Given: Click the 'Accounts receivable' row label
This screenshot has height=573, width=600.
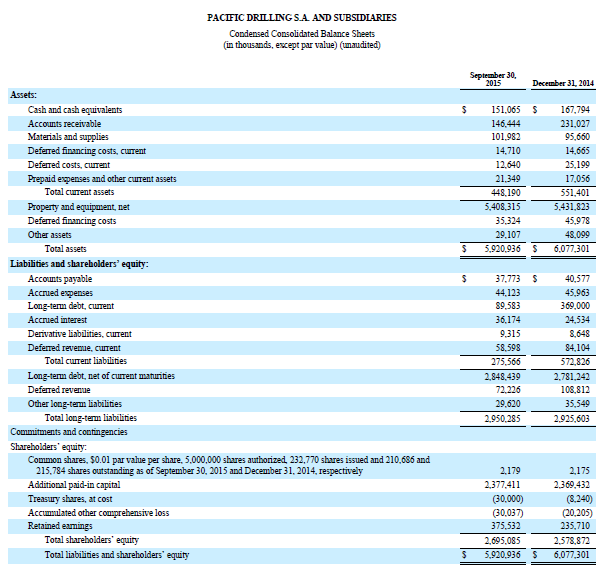Looking at the screenshot, I should coord(64,124).
